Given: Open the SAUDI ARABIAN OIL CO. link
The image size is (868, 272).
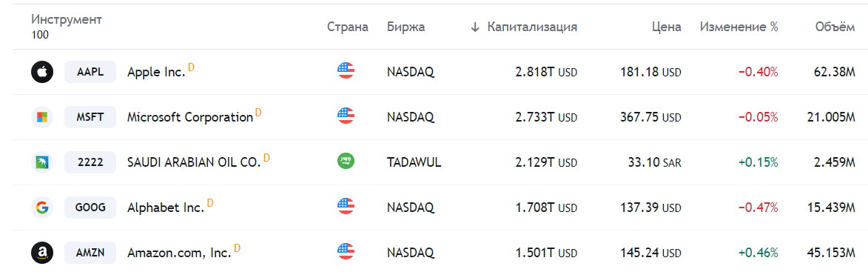Looking at the screenshot, I should [x=194, y=163].
